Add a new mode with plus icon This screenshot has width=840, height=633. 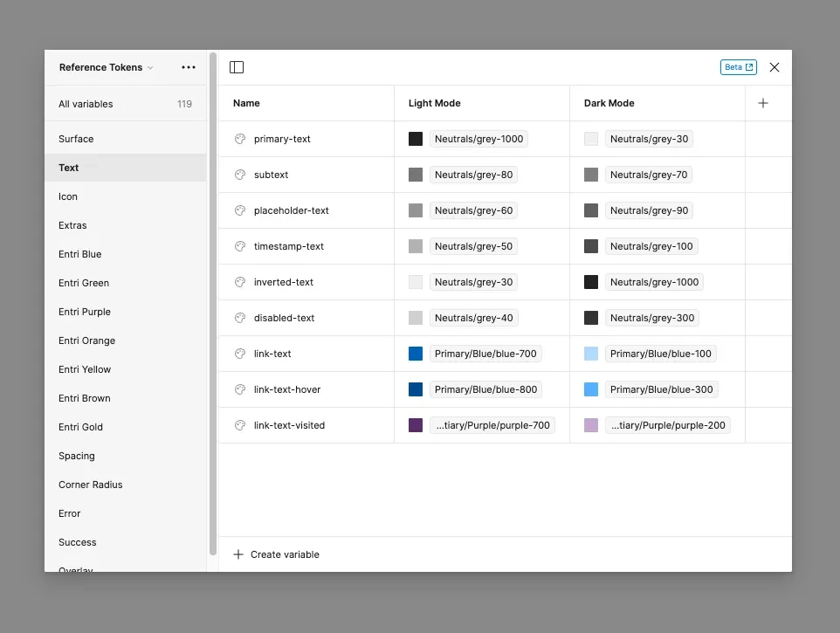[x=763, y=103]
